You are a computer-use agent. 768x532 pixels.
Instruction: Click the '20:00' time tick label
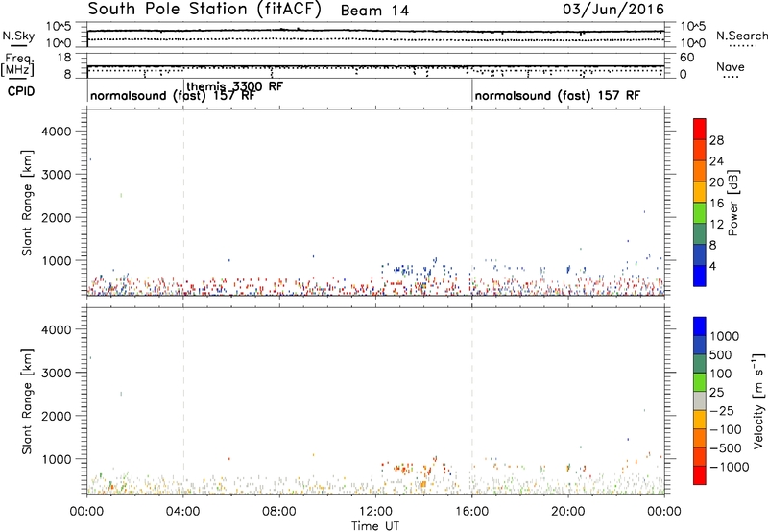point(568,512)
